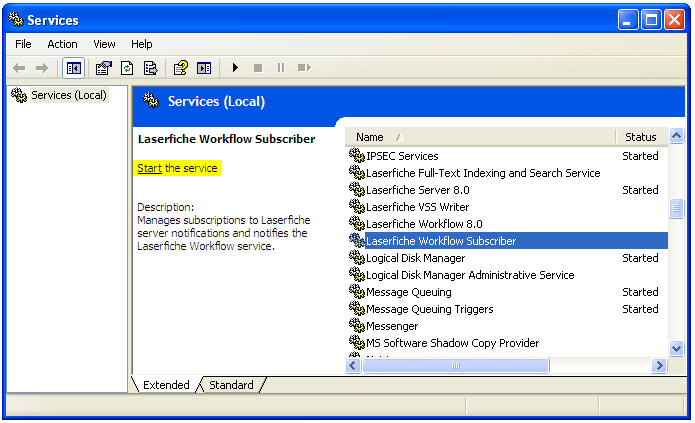Click the Pause Service toolbar button
The height and width of the screenshot is (423, 695).
(x=281, y=68)
